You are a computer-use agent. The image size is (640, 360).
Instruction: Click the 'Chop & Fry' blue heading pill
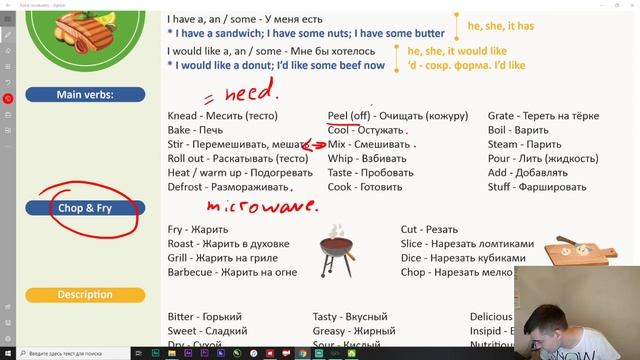(x=85, y=208)
